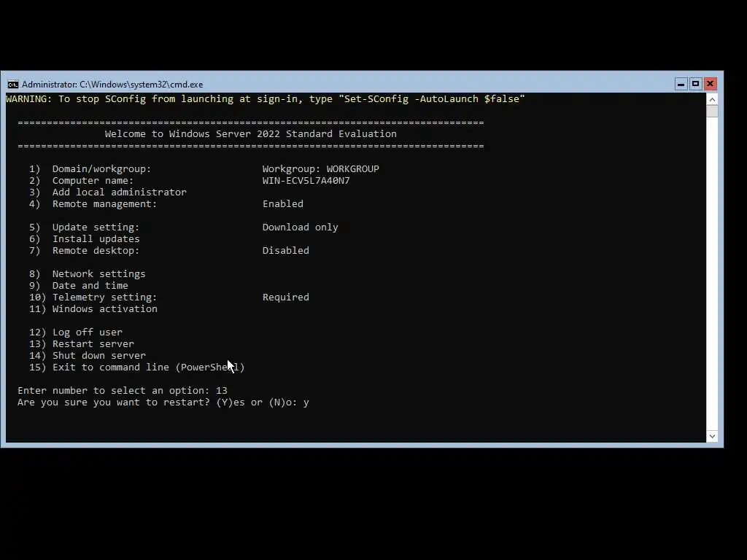Minimize the Administrator cmd.exe window
747x560 pixels.
[x=681, y=84]
